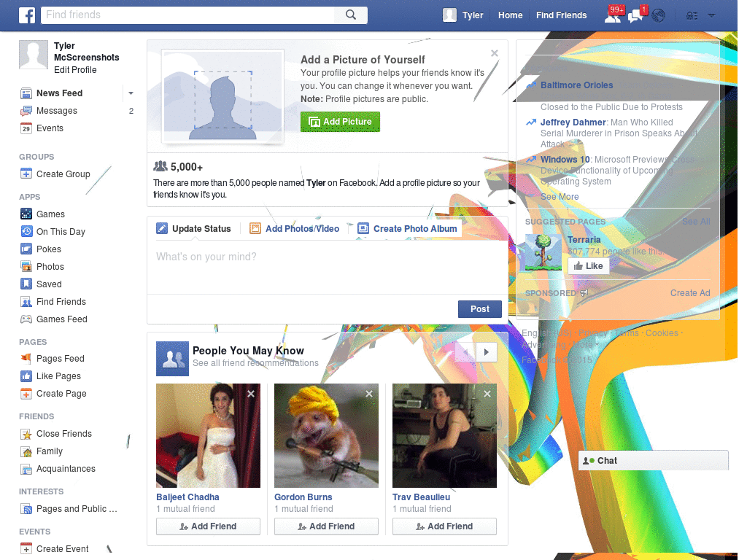This screenshot has width=747, height=560.
Task: Click the Find Friends sidebar icon
Action: click(x=26, y=301)
